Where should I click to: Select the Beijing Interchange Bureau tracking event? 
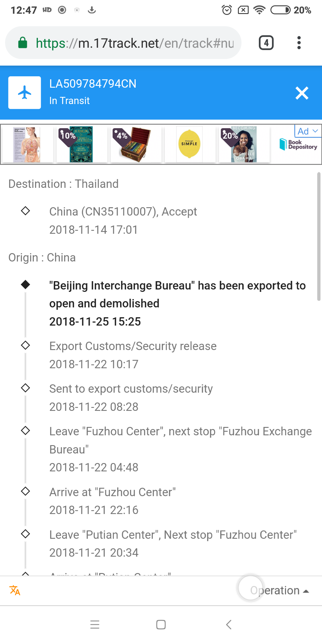[177, 303]
